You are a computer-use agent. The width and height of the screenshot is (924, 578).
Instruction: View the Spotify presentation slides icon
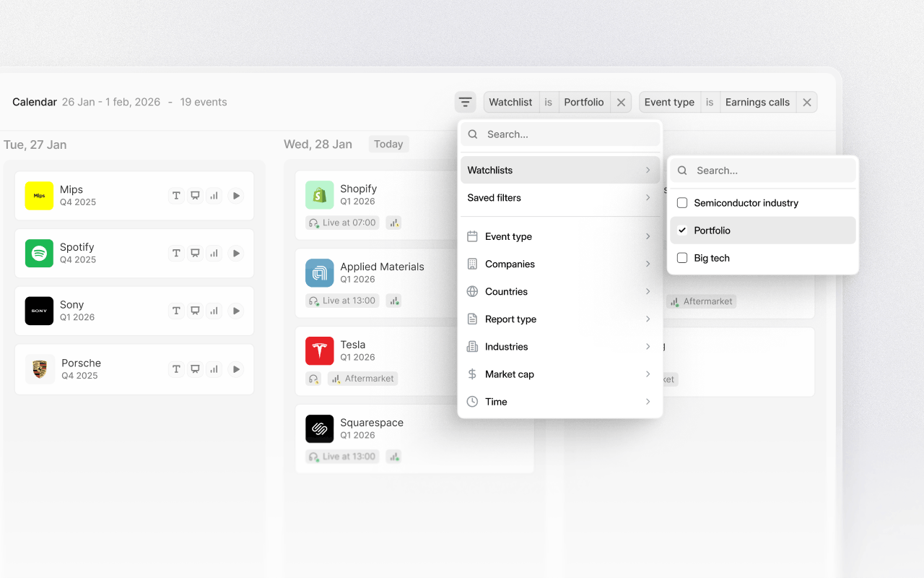[195, 253]
